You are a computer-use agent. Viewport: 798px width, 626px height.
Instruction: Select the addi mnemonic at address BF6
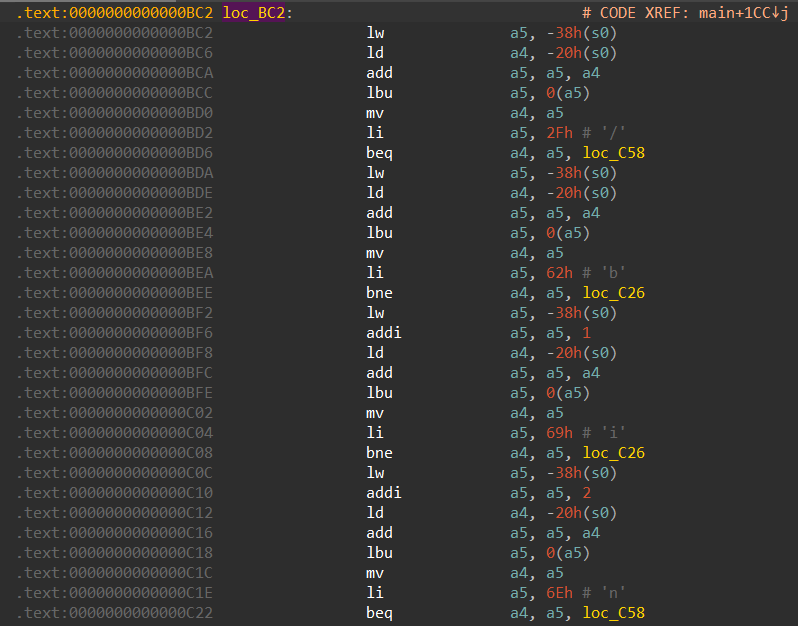(384, 333)
